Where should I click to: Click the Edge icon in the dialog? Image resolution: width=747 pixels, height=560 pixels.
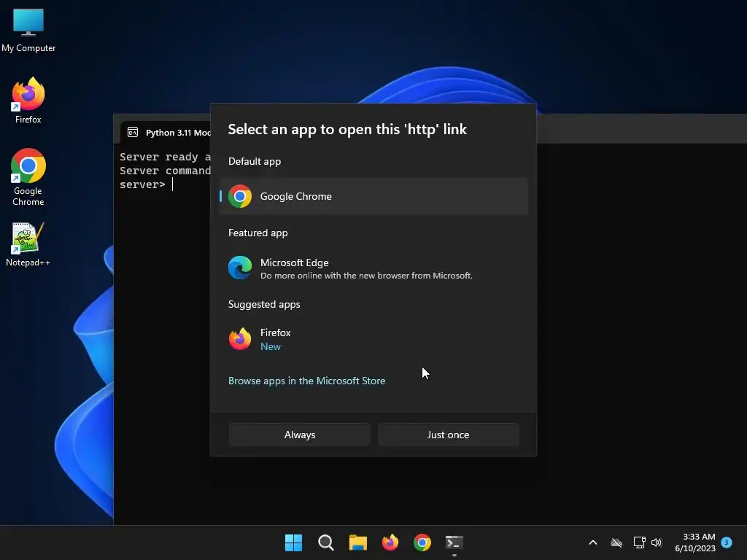[x=240, y=268]
